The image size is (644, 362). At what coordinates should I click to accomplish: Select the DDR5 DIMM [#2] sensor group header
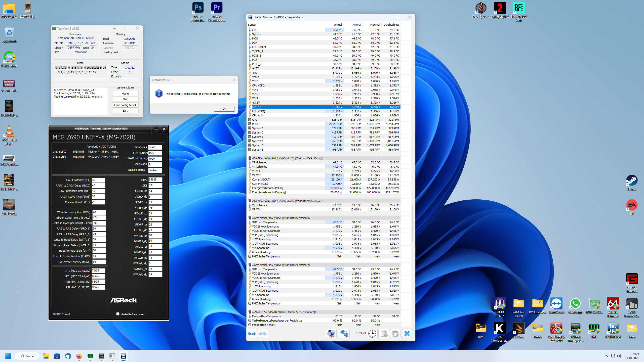click(x=324, y=265)
